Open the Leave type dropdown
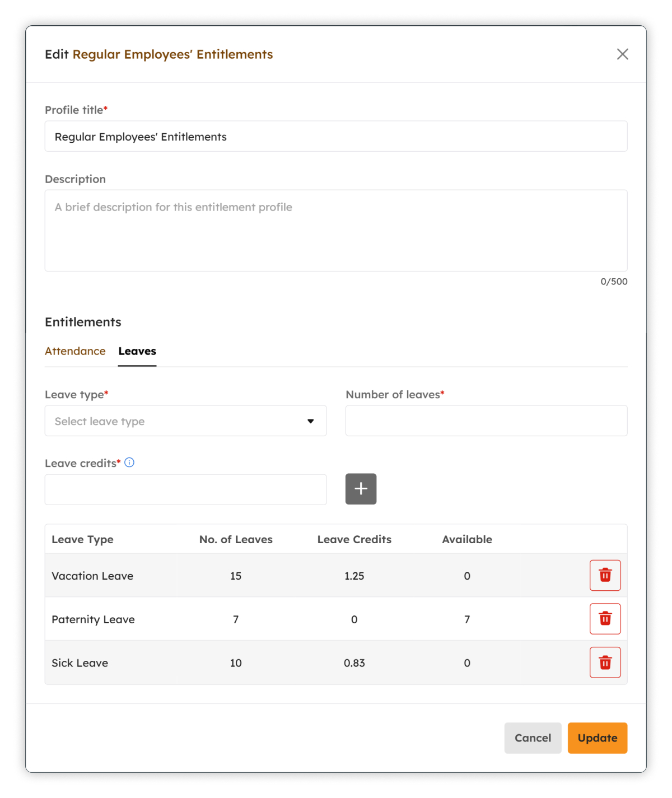The width and height of the screenshot is (672, 798). tap(185, 421)
